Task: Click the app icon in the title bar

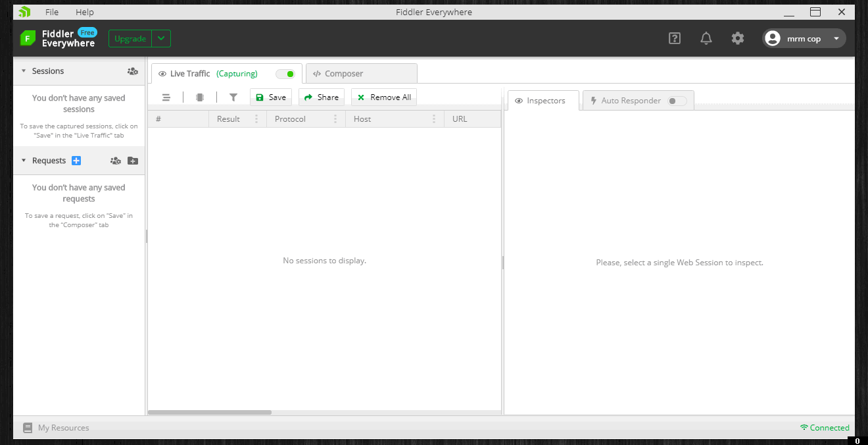Action: point(24,11)
